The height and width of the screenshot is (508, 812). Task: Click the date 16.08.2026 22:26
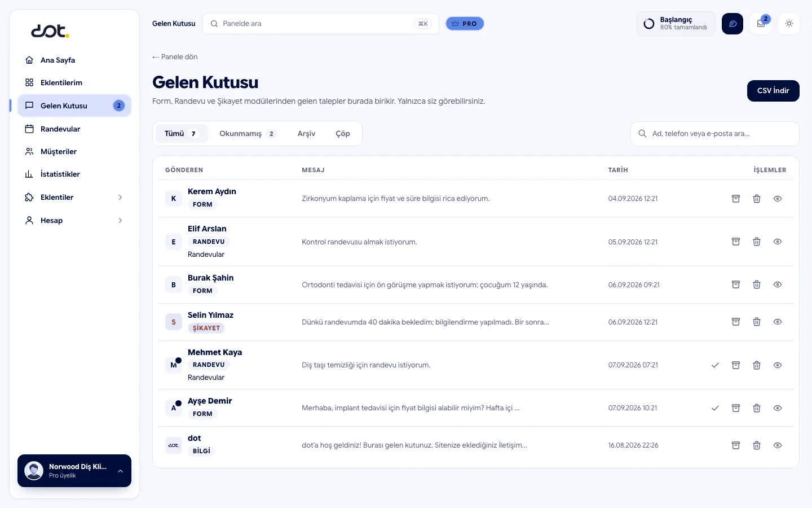(x=633, y=445)
